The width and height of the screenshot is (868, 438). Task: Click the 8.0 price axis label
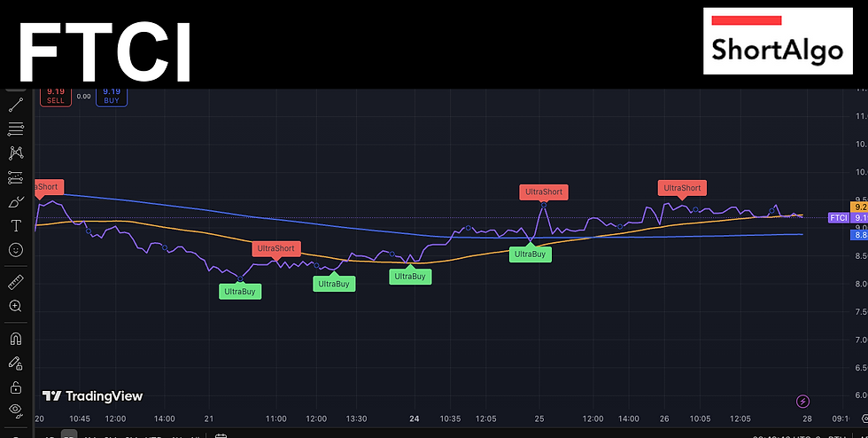tap(861, 284)
